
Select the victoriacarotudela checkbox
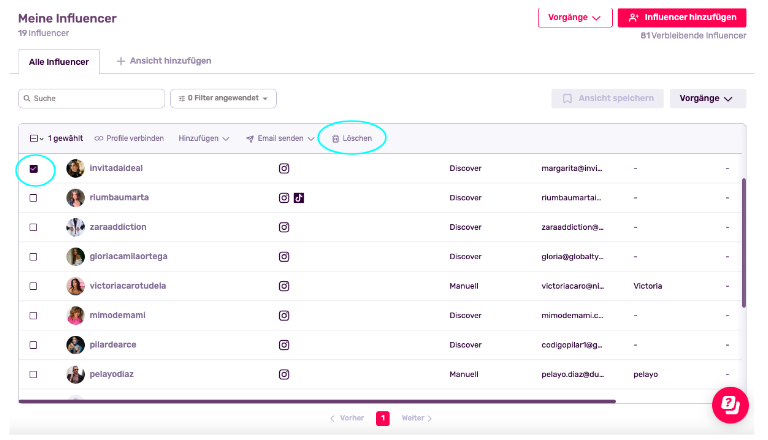(33, 286)
